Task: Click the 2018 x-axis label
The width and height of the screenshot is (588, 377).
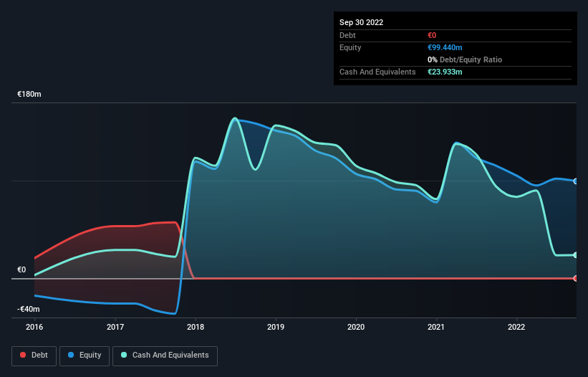Action: click(196, 327)
